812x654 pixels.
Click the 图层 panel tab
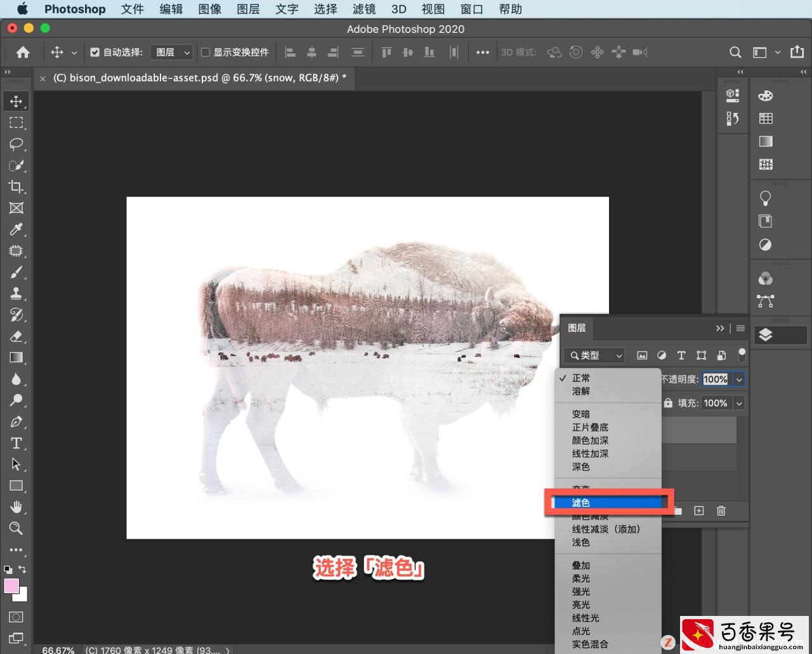pyautogui.click(x=577, y=328)
